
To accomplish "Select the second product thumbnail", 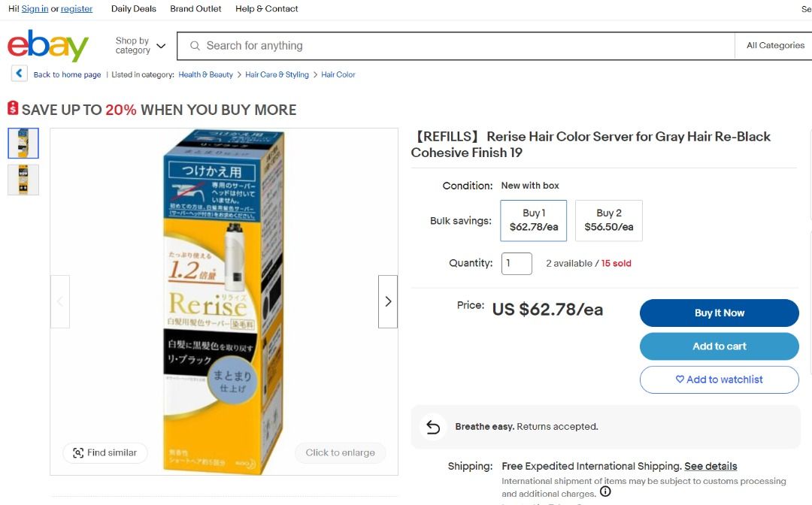I will pyautogui.click(x=23, y=179).
